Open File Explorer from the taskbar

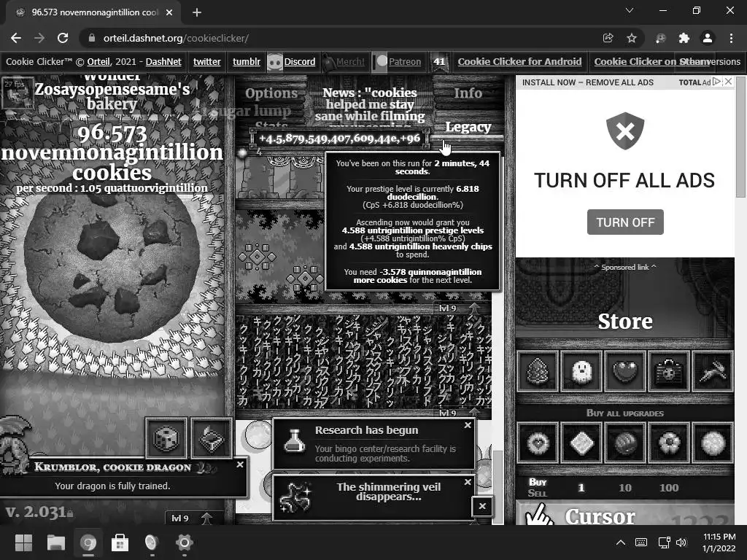(55, 542)
